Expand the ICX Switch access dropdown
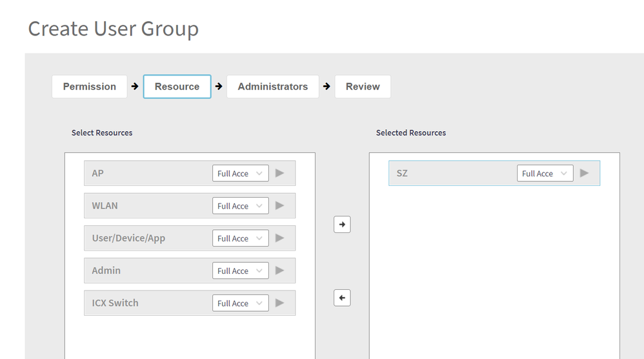Screen dimensions: 644x359 click(240, 303)
